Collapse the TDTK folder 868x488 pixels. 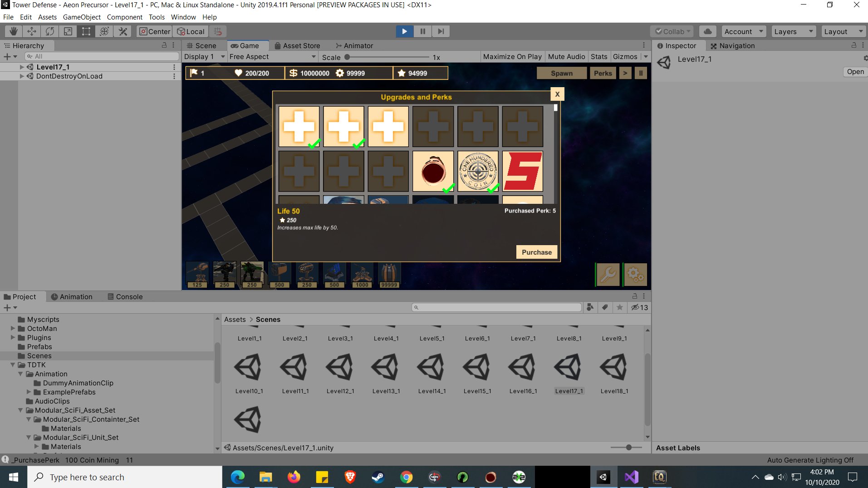[13, 365]
